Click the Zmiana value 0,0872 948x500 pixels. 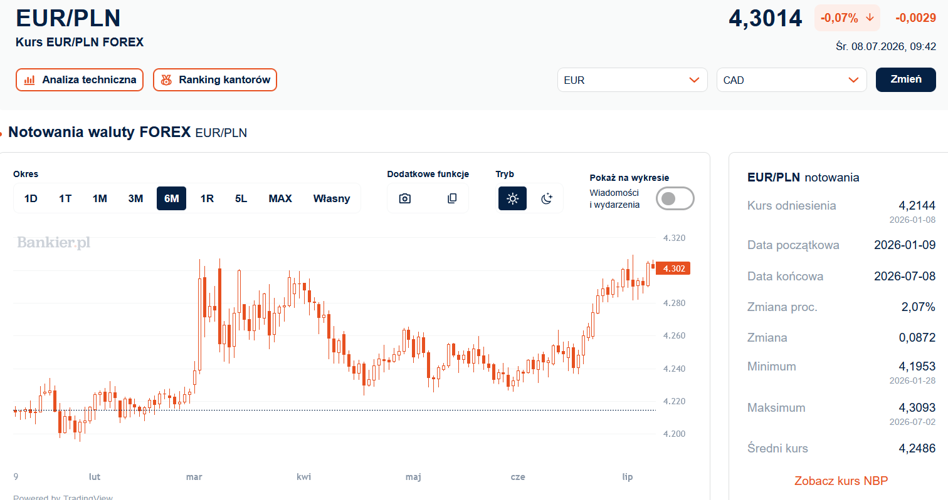click(x=917, y=337)
